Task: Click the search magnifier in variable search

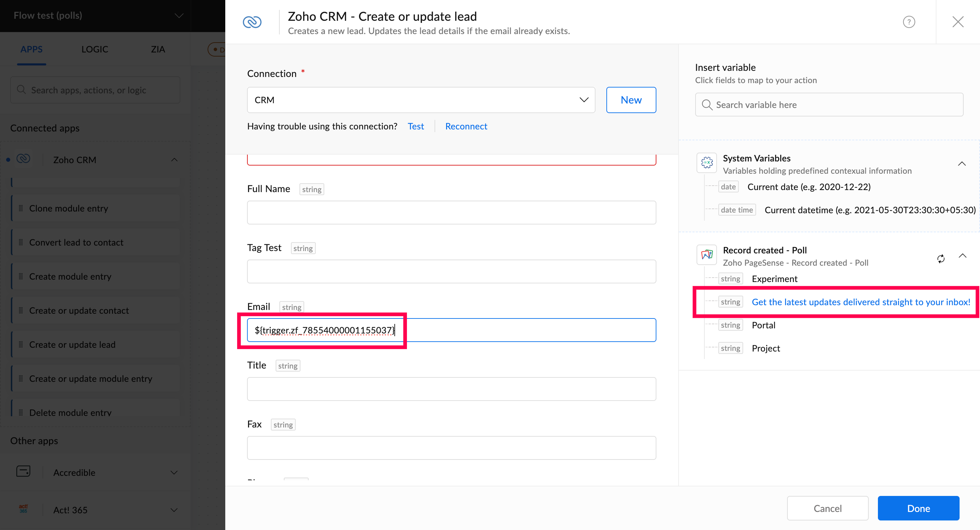Action: pyautogui.click(x=707, y=105)
